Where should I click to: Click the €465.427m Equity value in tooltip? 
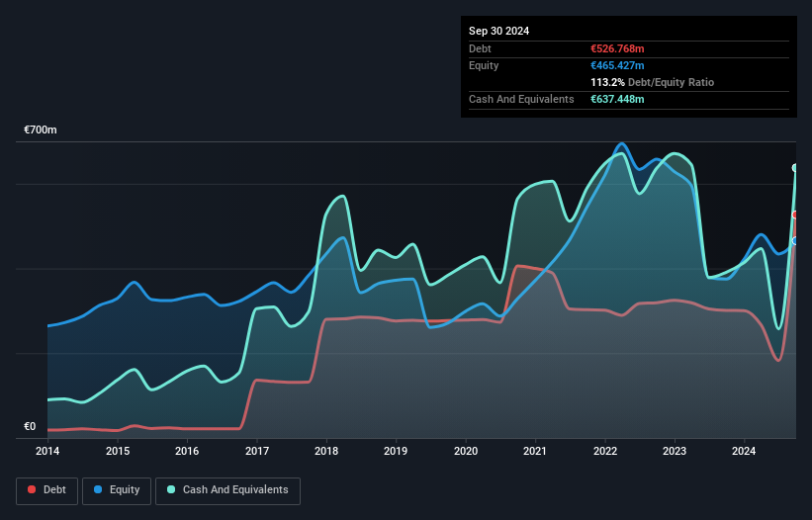(617, 65)
